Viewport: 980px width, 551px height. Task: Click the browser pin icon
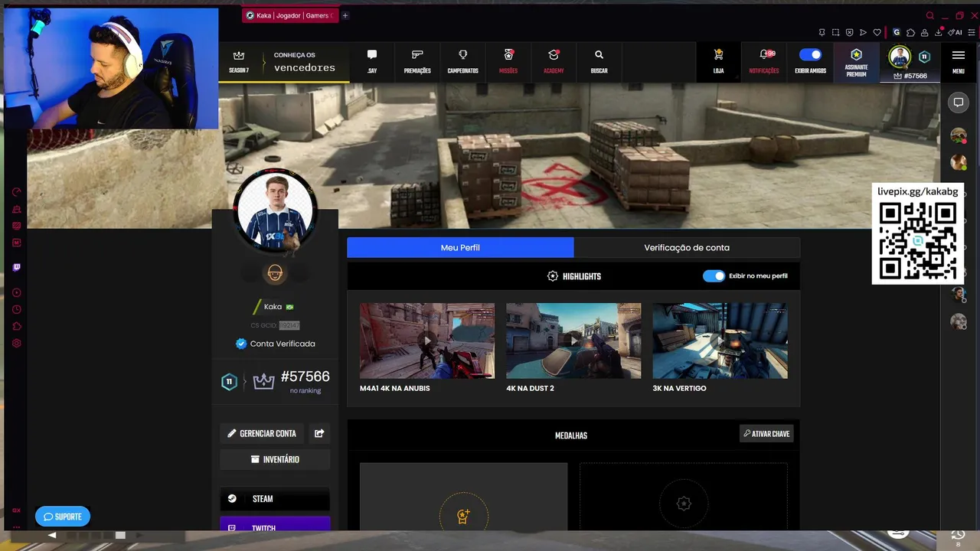pos(822,33)
